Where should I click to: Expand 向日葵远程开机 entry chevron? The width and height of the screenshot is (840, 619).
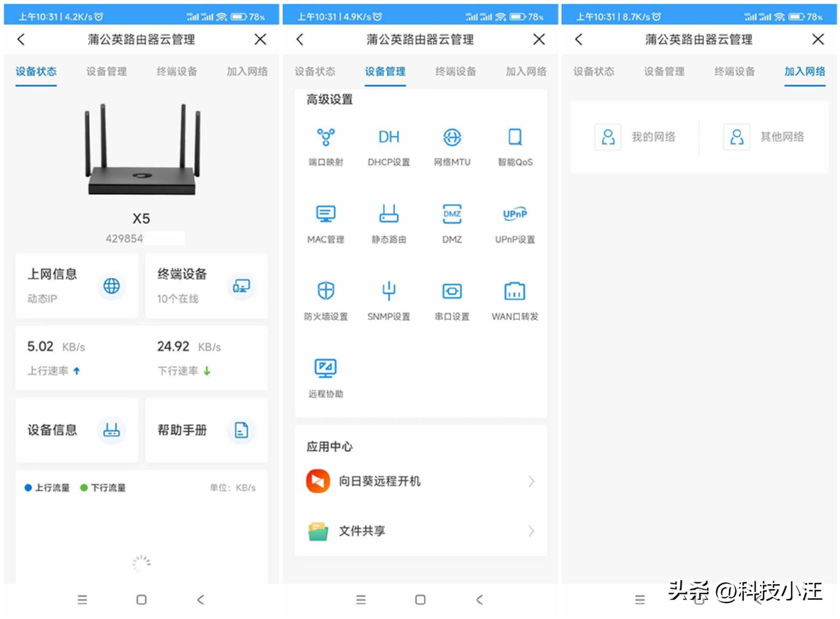coord(531,481)
